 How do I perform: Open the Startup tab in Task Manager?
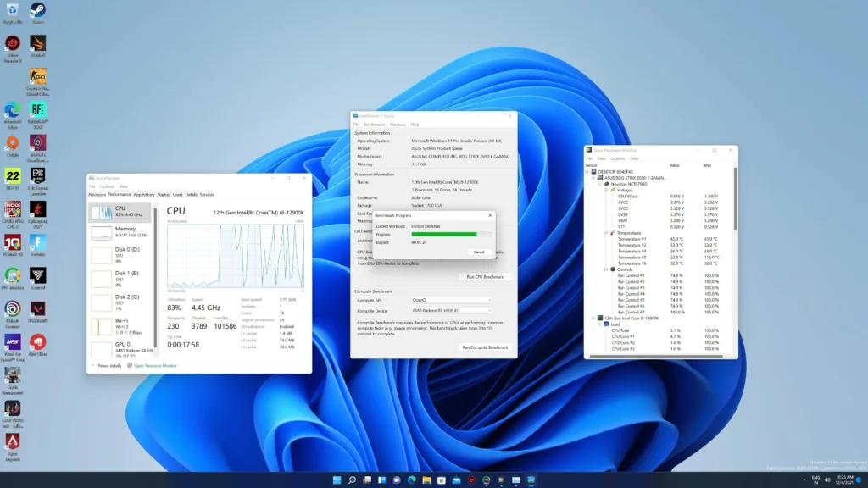(164, 195)
